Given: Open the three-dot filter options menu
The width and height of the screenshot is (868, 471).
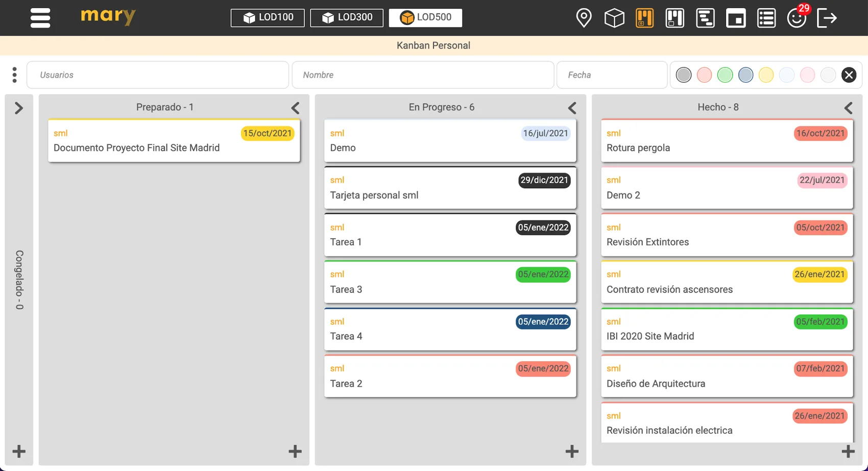Looking at the screenshot, I should pyautogui.click(x=14, y=75).
